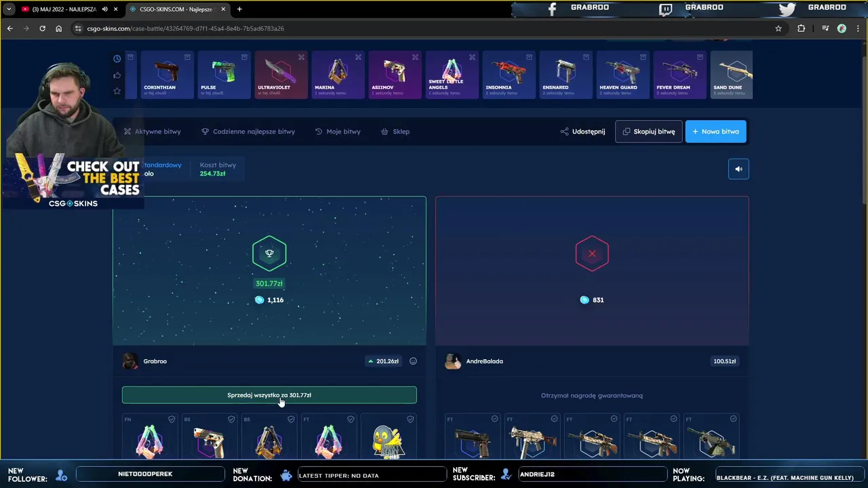Reload the page
Screen dimensions: 868x488
pyautogui.click(x=42, y=28)
